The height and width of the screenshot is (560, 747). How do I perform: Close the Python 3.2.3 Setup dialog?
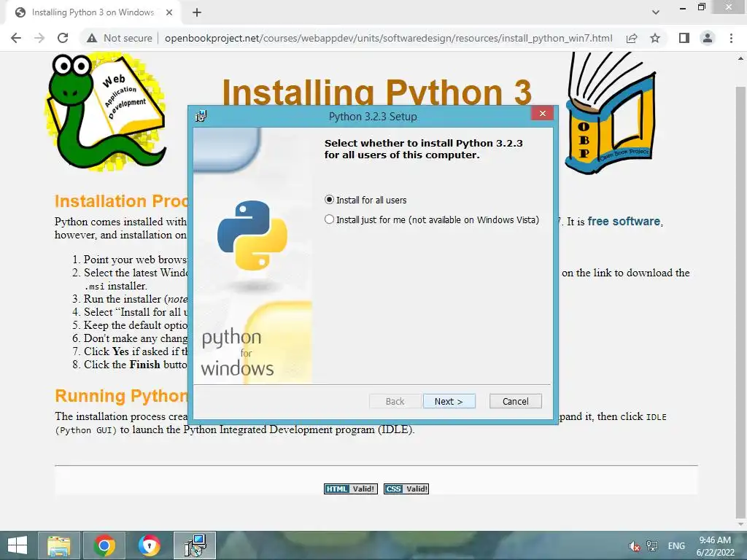coord(542,113)
